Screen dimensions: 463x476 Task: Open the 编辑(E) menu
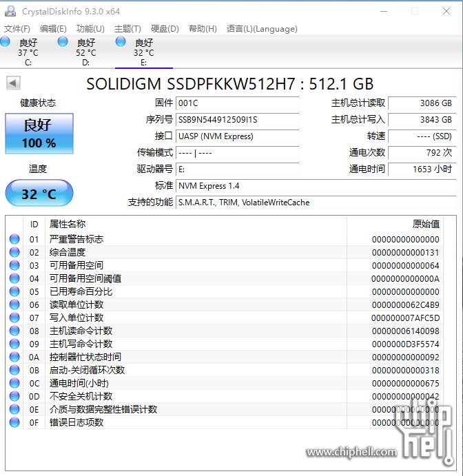click(53, 29)
